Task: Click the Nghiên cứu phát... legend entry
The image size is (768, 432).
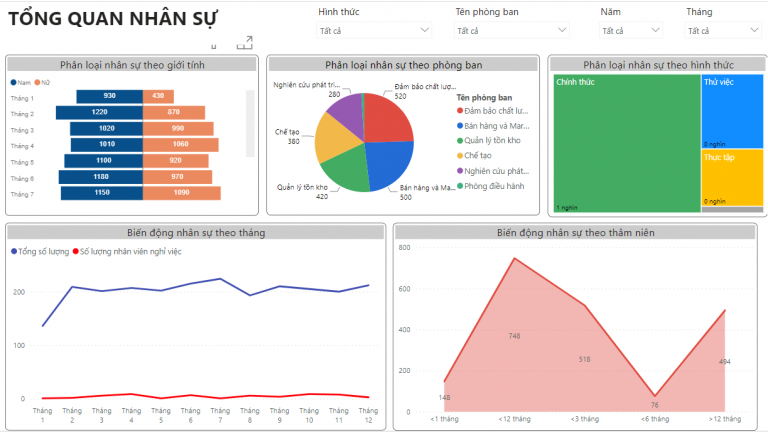Action: (x=493, y=171)
